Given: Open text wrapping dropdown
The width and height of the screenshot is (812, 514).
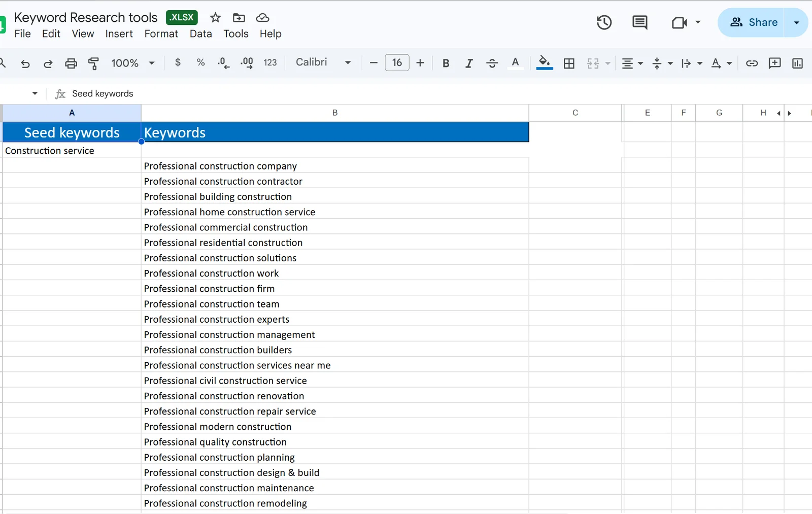Looking at the screenshot, I should [x=691, y=63].
